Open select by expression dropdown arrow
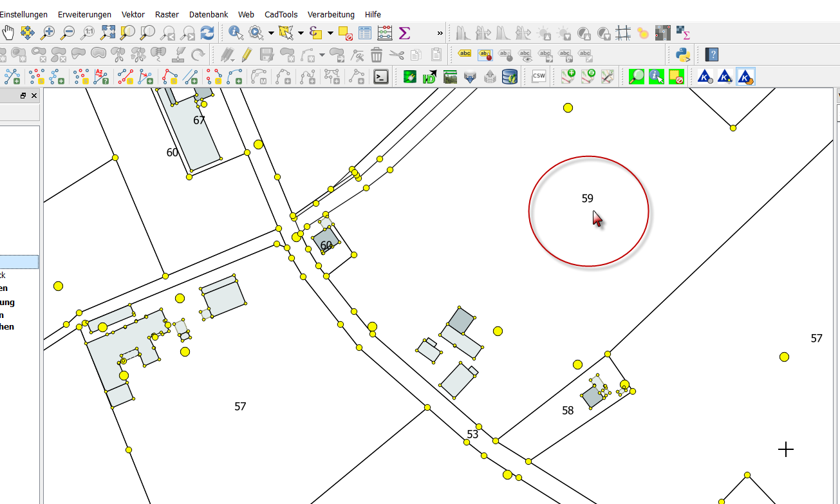 (330, 33)
